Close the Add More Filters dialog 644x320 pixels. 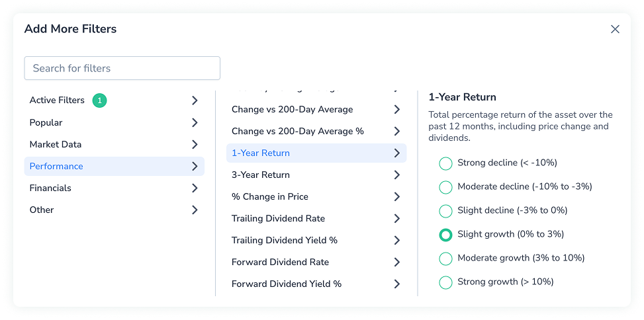tap(615, 29)
